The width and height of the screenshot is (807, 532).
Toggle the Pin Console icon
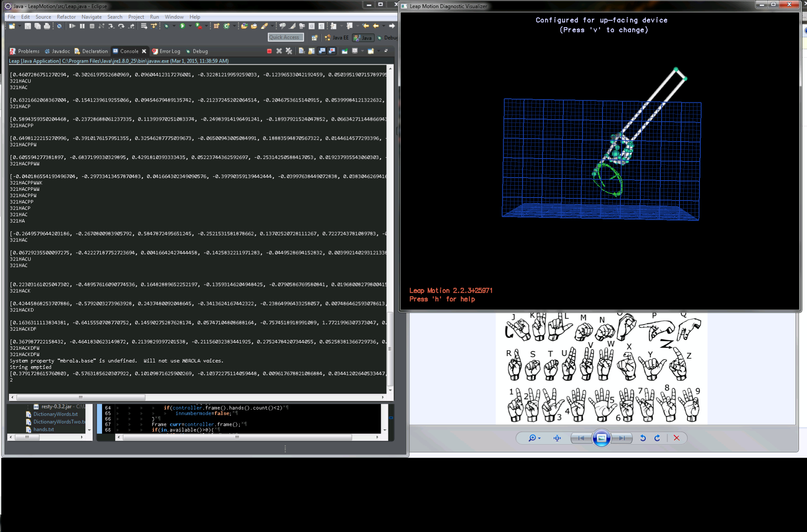pyautogui.click(x=345, y=51)
